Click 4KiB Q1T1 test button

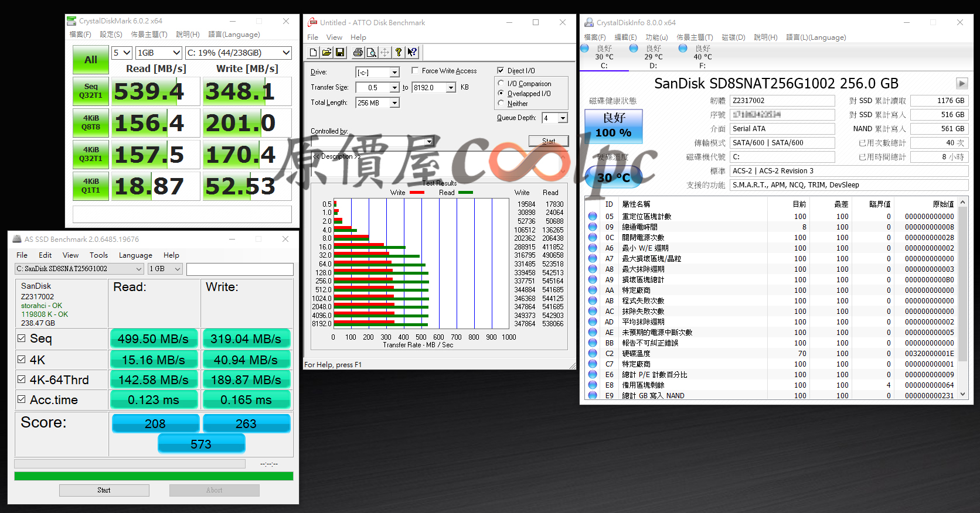point(91,186)
